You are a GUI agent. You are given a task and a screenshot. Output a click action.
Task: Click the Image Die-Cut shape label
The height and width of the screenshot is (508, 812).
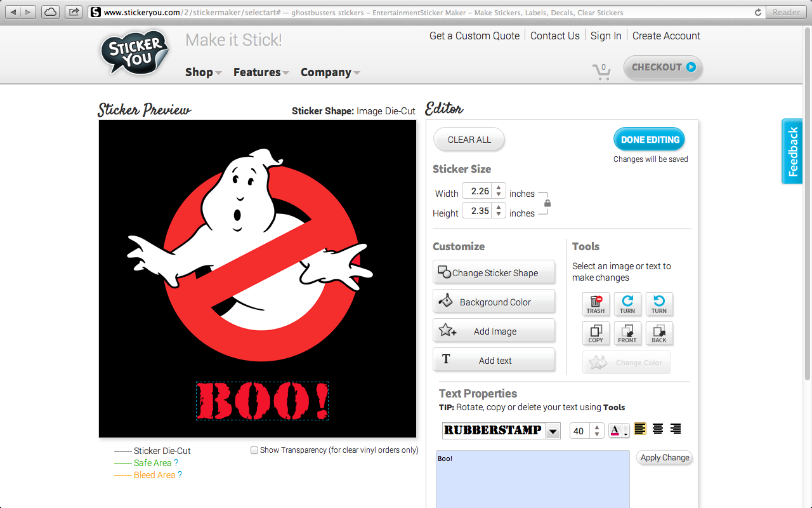click(386, 110)
